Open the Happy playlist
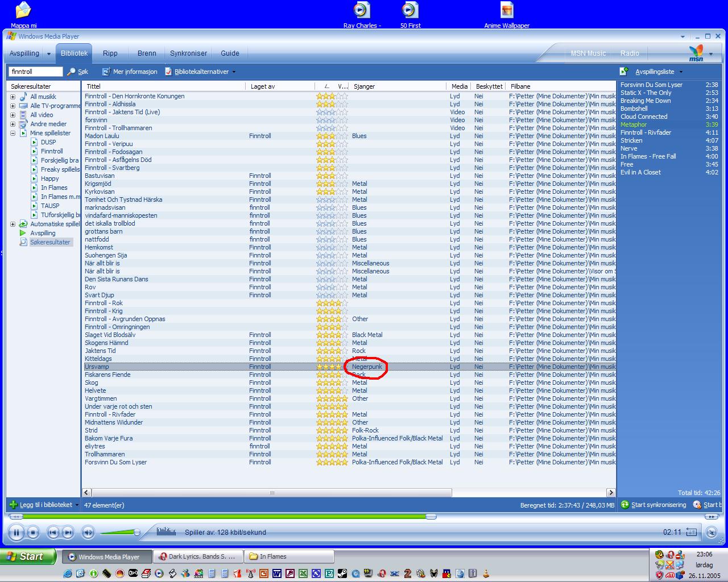This screenshot has width=728, height=582. tap(50, 178)
